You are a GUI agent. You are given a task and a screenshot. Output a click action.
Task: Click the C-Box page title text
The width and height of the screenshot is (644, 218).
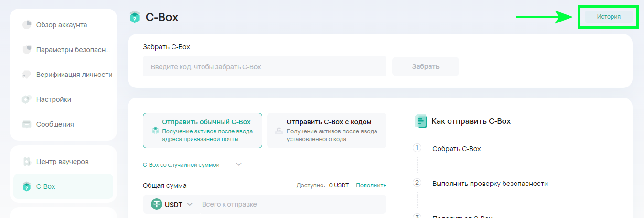[x=162, y=17]
